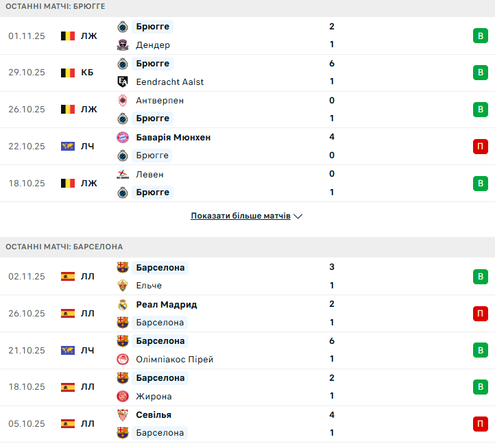This screenshot has width=495, height=448.
Task: Click Spain flag for 02.11.25 match
Action: point(68,277)
